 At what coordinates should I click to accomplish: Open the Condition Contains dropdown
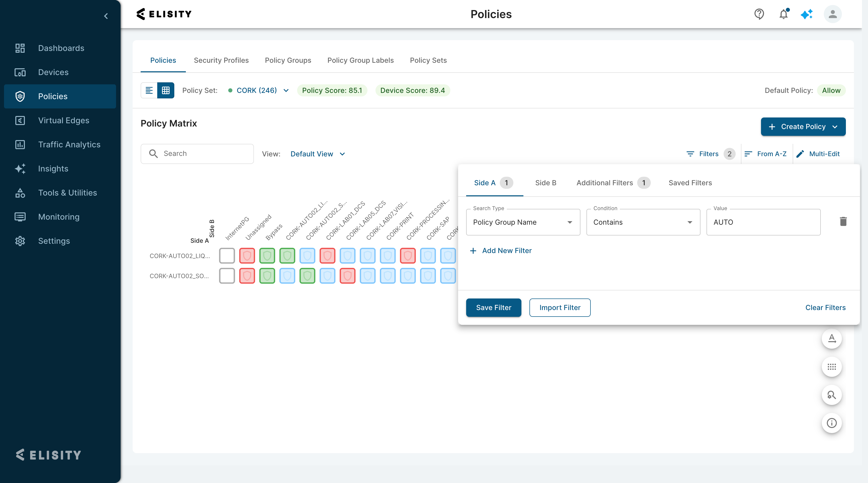643,222
